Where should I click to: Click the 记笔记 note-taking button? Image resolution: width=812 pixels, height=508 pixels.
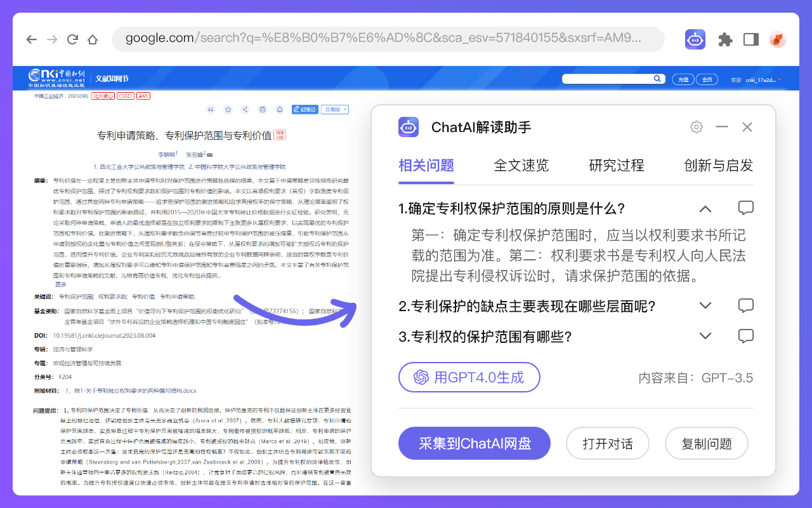pyautogui.click(x=304, y=109)
